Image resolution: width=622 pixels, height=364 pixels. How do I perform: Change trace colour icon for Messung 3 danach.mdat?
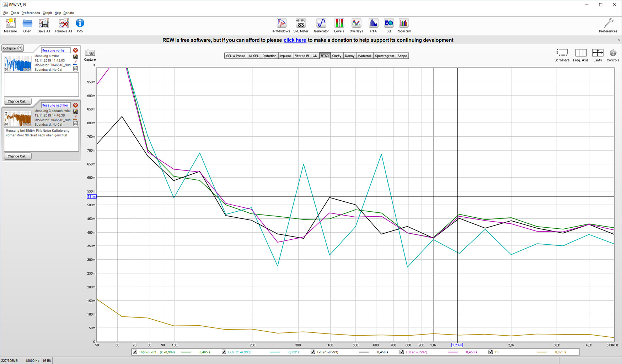pos(75,118)
